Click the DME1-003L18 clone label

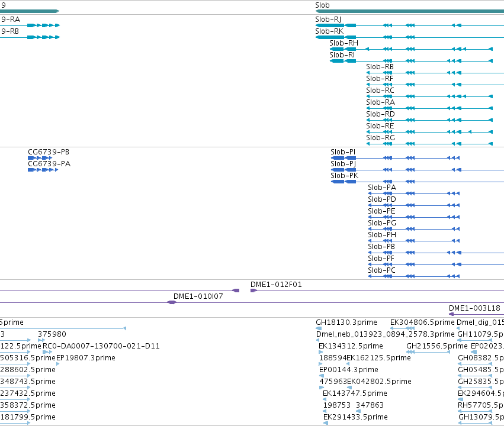[474, 308]
